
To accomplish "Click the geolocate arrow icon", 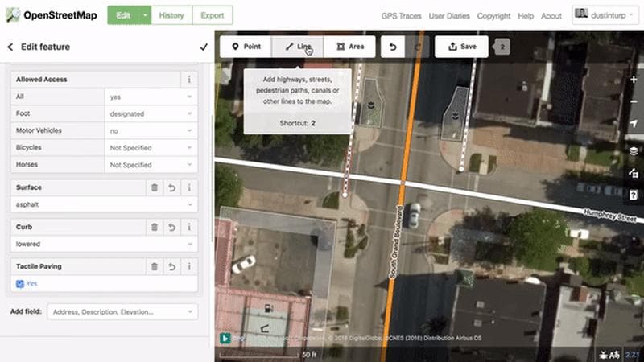I will 634,124.
